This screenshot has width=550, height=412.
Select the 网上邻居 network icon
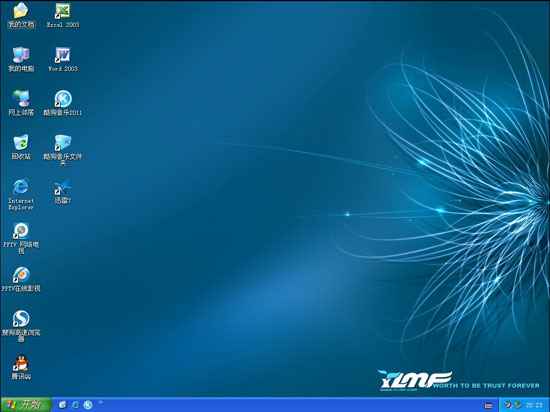pos(21,103)
